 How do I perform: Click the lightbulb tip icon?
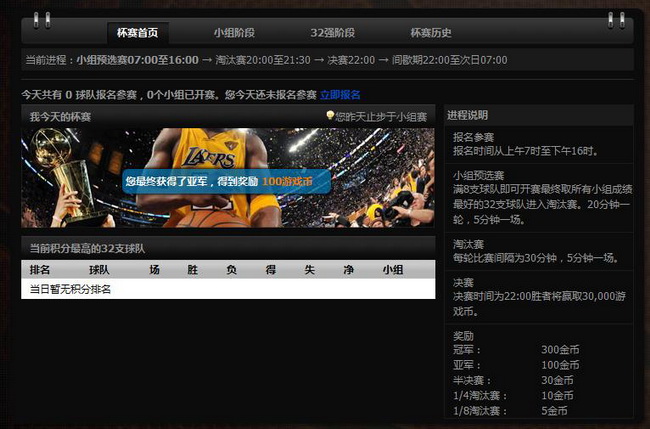[x=330, y=116]
